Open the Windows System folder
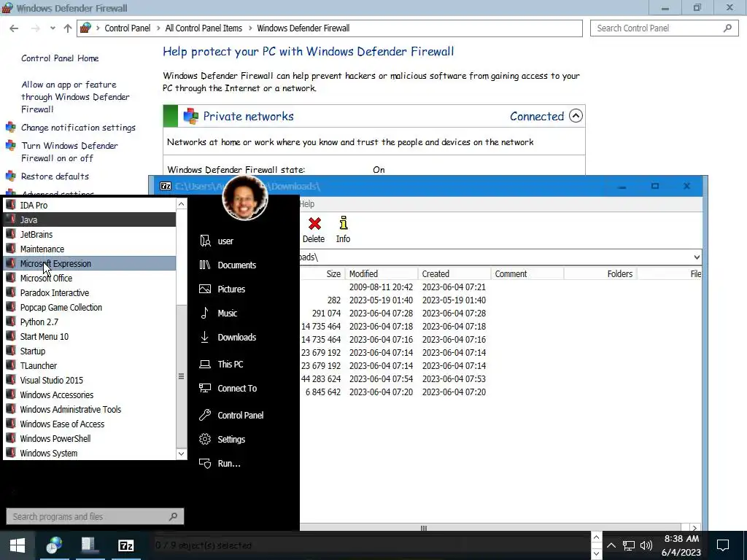 coord(90,454)
